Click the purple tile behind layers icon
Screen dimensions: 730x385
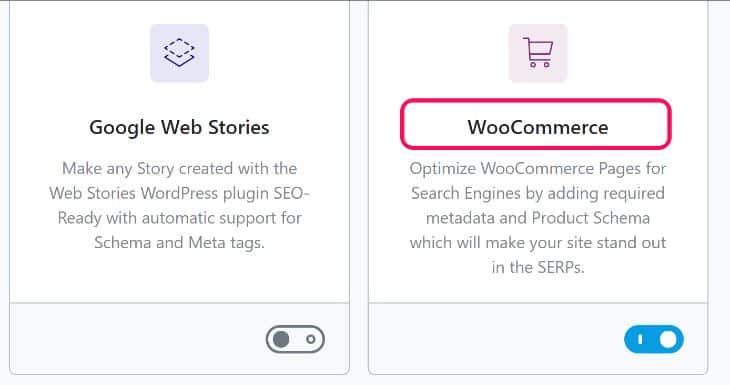click(x=179, y=53)
